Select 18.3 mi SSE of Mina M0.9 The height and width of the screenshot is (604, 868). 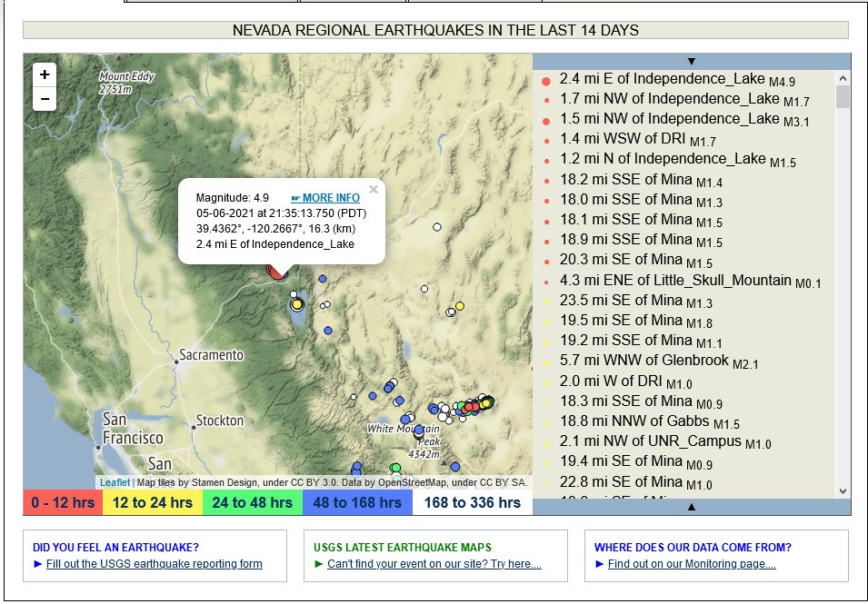click(x=641, y=401)
